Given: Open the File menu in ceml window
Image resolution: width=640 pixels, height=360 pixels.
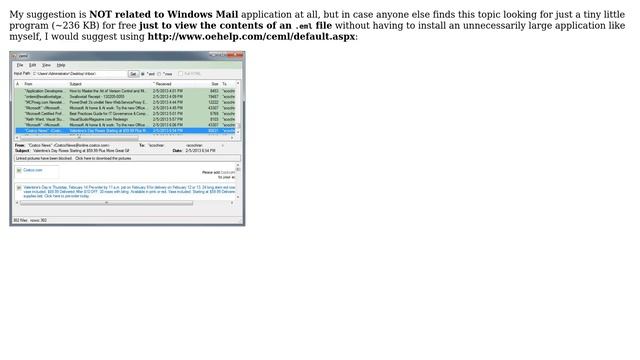Looking at the screenshot, I should coord(20,65).
